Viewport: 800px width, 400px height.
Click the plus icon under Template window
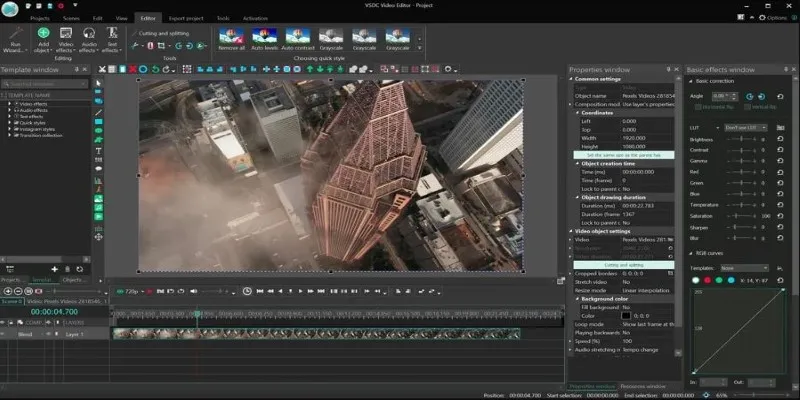(55, 269)
